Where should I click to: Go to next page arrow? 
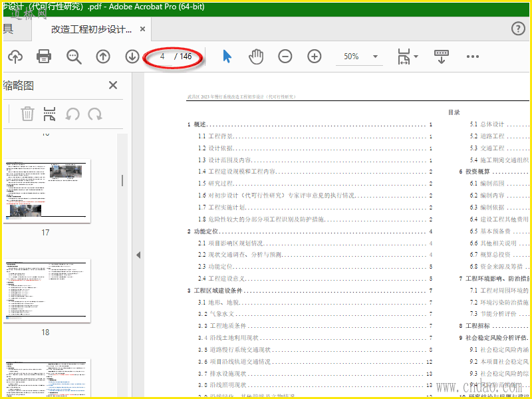[x=132, y=57]
